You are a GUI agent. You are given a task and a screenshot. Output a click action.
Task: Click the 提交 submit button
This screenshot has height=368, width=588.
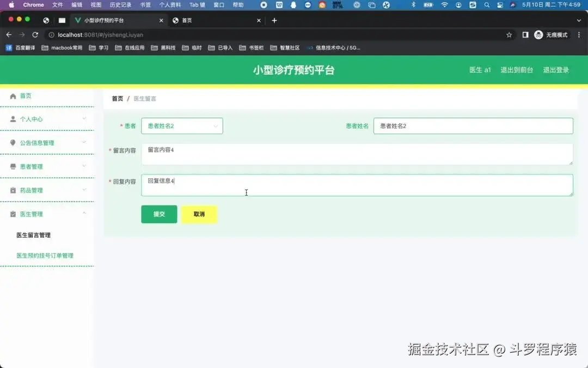coord(159,214)
